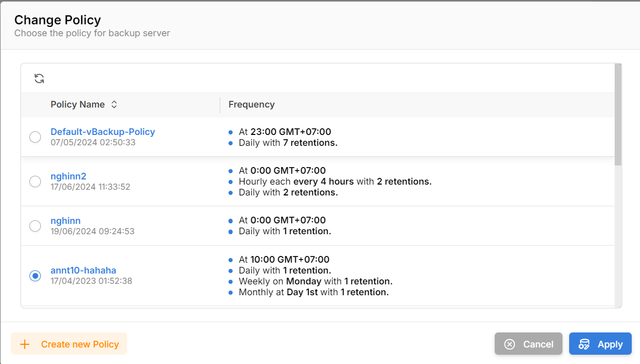640x364 pixels.
Task: Sort by the Policy Name column header
Action: pyautogui.click(x=78, y=104)
